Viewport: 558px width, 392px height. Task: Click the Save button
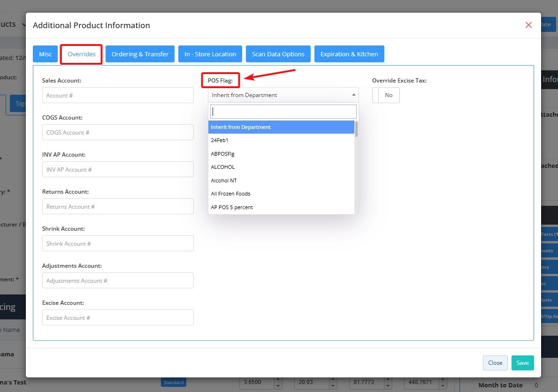[x=522, y=363]
